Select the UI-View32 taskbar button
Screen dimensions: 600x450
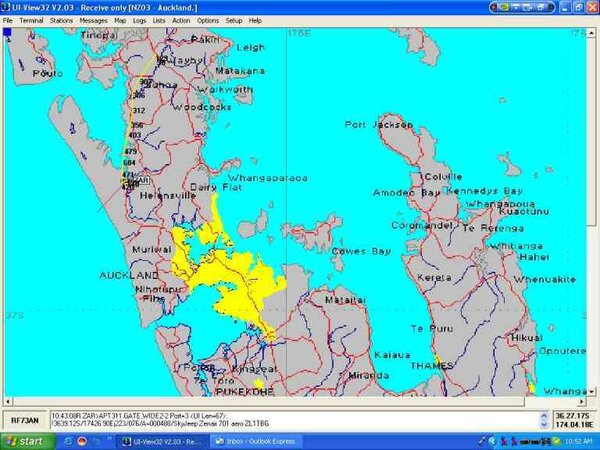coord(158,441)
